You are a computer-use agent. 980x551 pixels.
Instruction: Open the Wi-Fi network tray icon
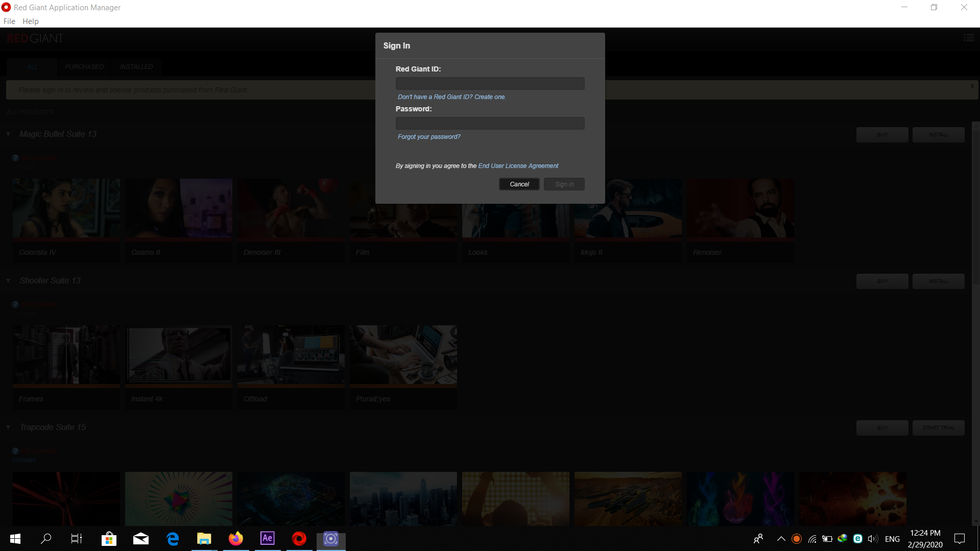812,539
